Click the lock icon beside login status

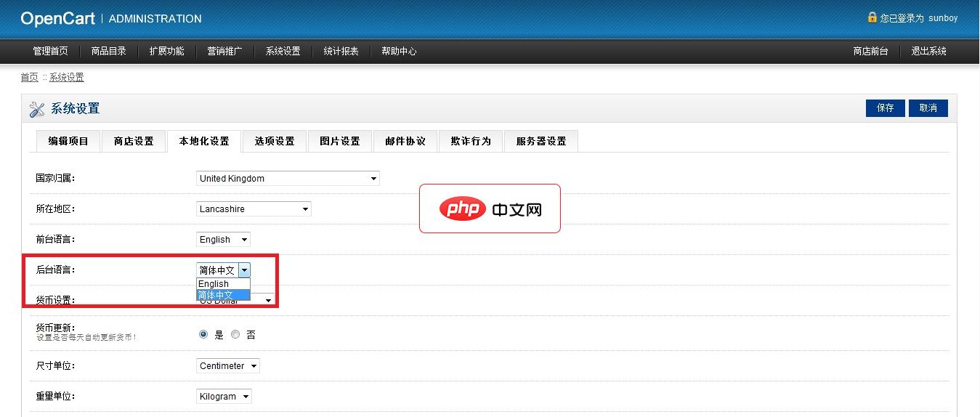pyautogui.click(x=872, y=17)
